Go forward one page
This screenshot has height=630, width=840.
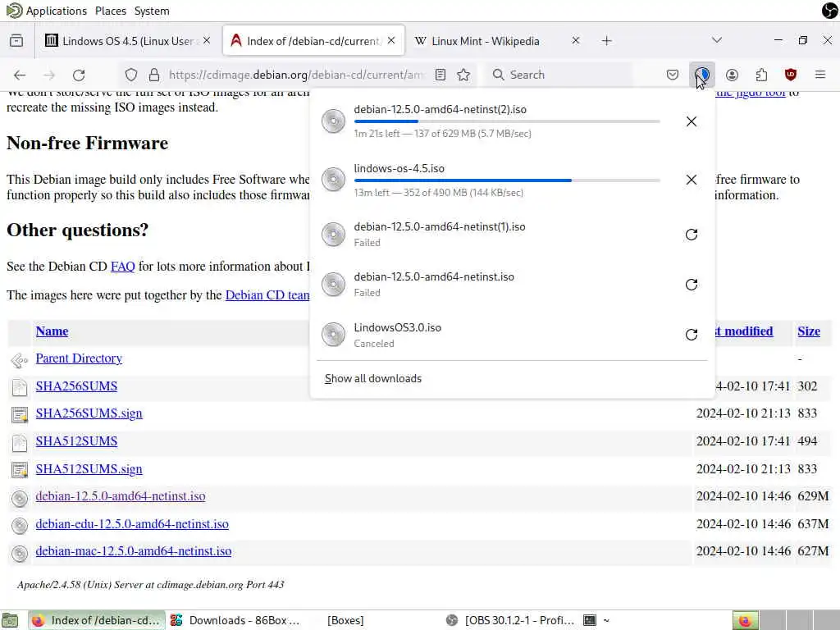tap(49, 75)
